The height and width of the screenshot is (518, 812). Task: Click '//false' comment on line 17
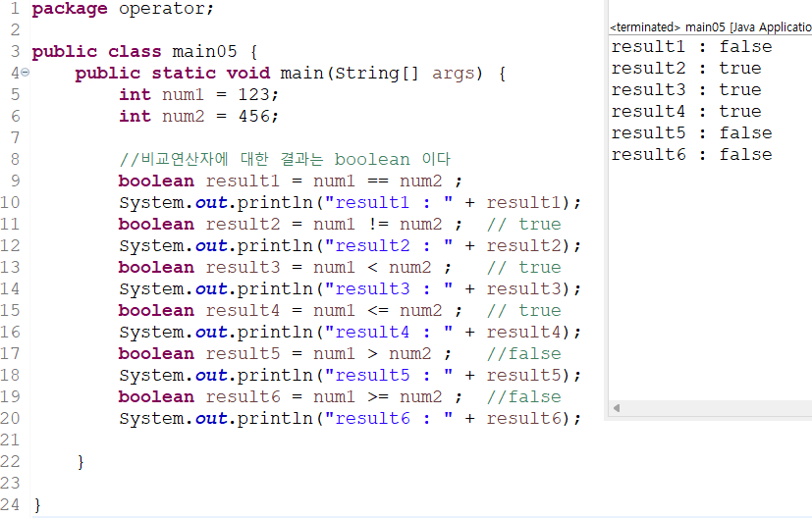click(x=524, y=354)
